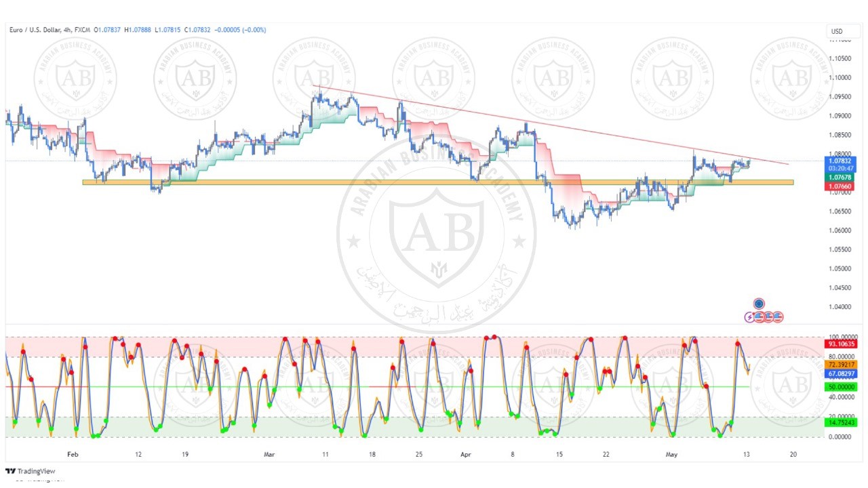This screenshot has height=488, width=868.
Task: Click the red indicator label 93.10635
Action: click(840, 344)
